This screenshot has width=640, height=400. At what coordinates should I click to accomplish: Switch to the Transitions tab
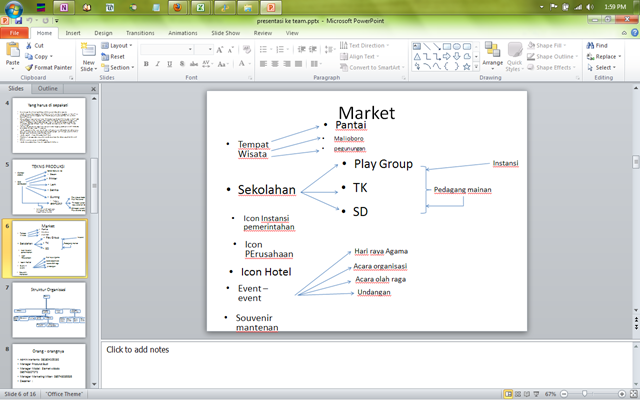click(x=140, y=33)
